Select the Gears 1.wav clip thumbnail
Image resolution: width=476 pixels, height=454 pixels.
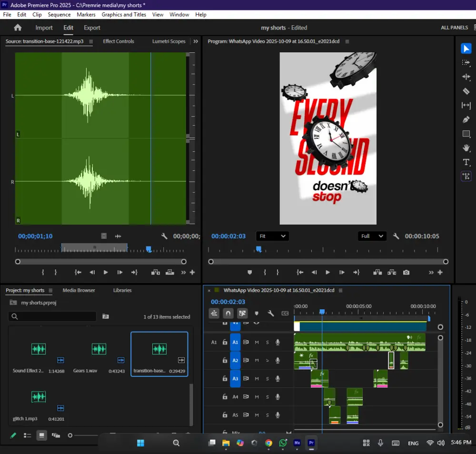(x=99, y=349)
